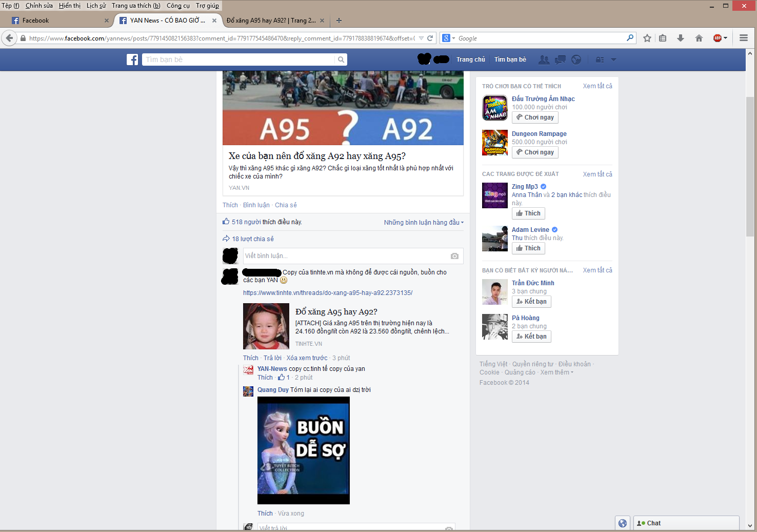
Task: Click the Facebook Tìm bạn bè search field
Action: point(238,60)
